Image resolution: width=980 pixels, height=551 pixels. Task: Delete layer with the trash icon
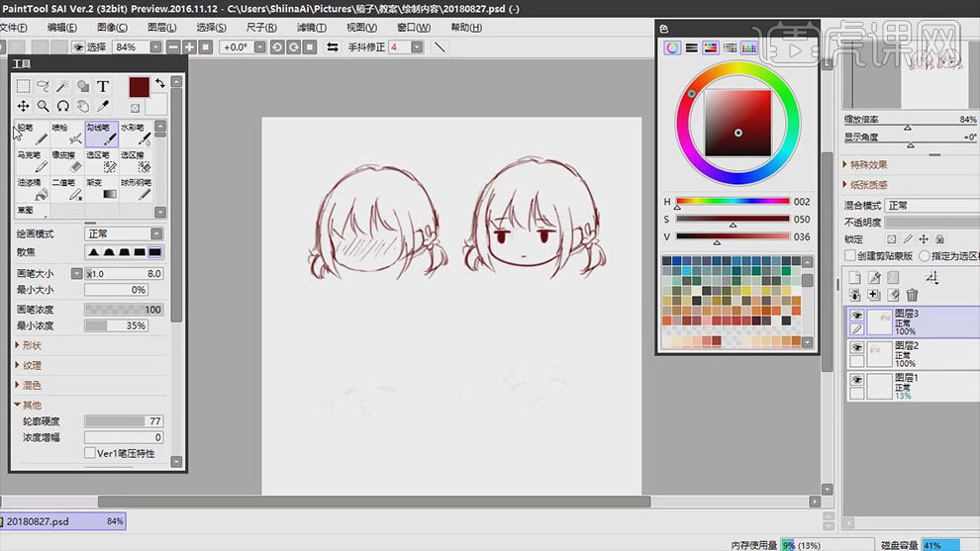click(x=912, y=295)
